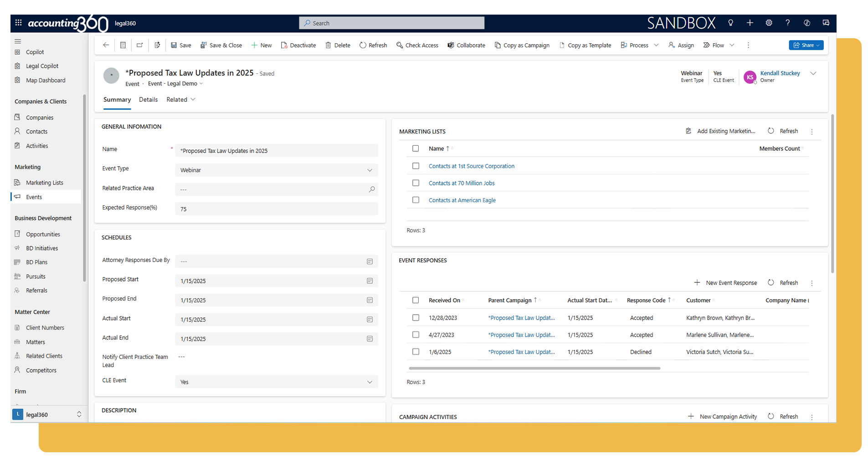Switch to the Details tab
The image size is (868, 470).
(x=148, y=100)
